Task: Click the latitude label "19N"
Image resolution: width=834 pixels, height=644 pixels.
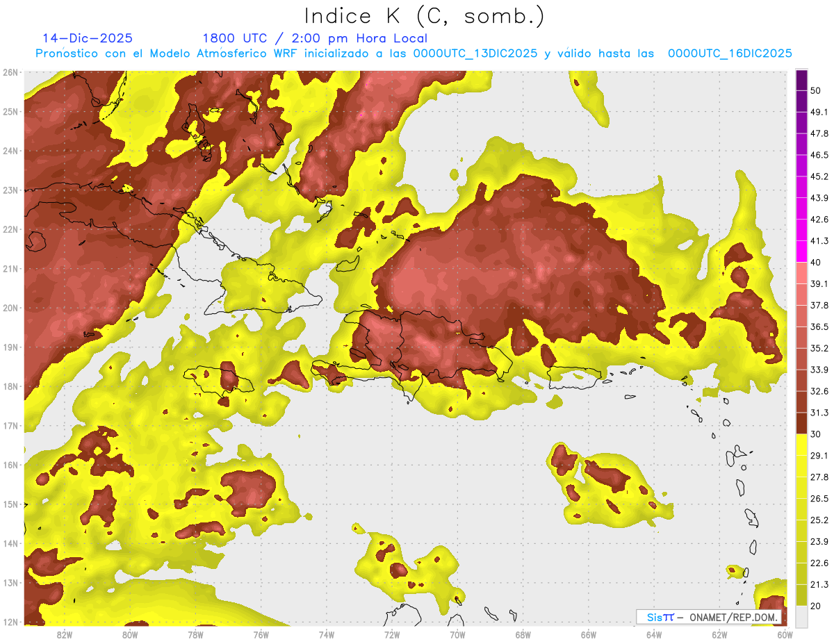Action: (10, 347)
